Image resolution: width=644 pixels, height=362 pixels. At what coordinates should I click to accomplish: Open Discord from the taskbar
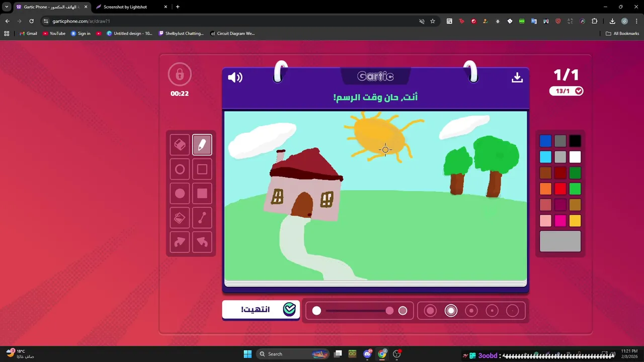368,354
